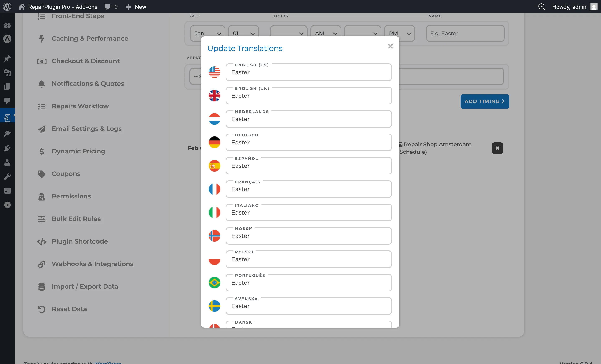The height and width of the screenshot is (364, 601).
Task: Open the WordPress Dashboard icon
Action: coord(7,25)
